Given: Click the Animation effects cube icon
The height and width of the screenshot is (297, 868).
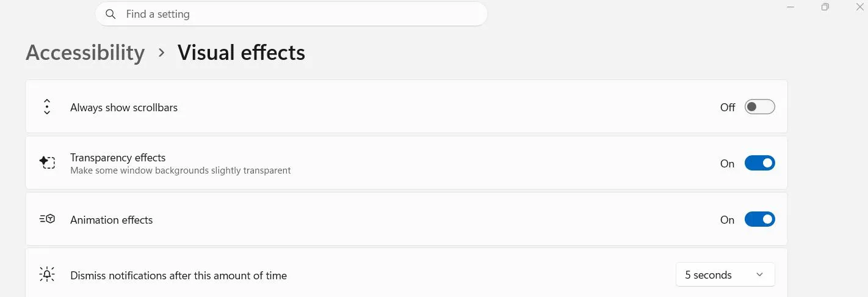Looking at the screenshot, I should pyautogui.click(x=47, y=219).
